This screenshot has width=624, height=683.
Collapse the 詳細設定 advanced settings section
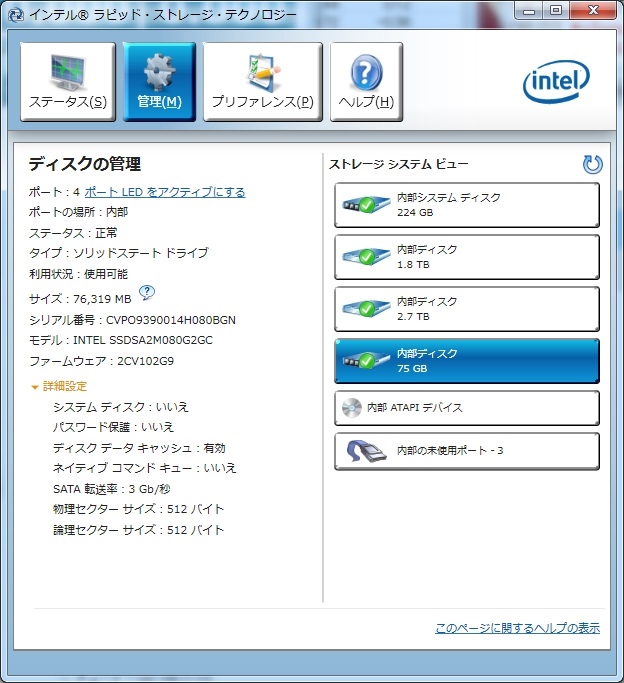[x=59, y=386]
